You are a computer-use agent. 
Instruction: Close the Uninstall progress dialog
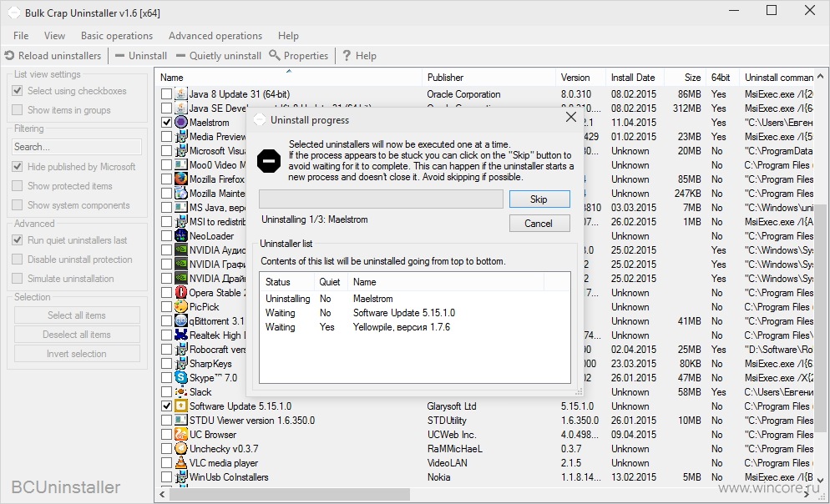570,117
